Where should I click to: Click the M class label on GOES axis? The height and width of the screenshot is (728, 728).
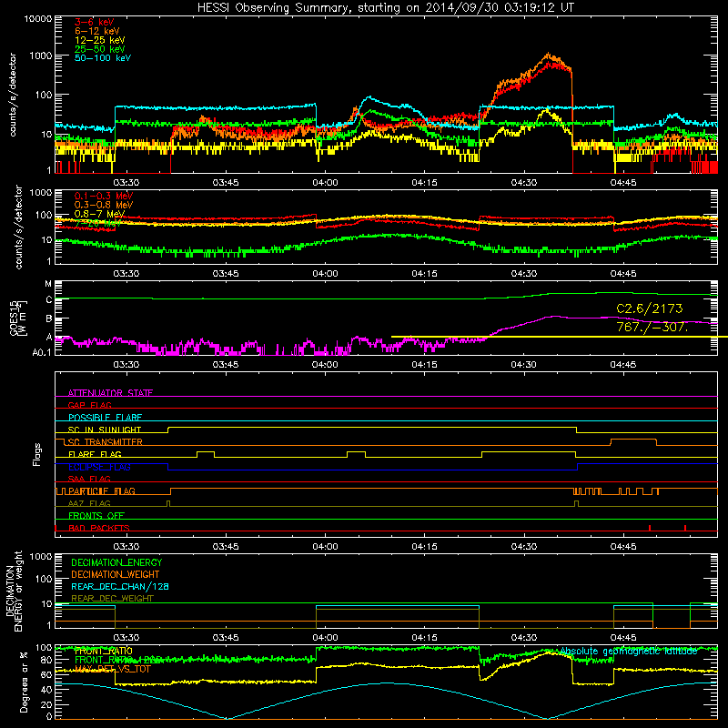(x=48, y=283)
